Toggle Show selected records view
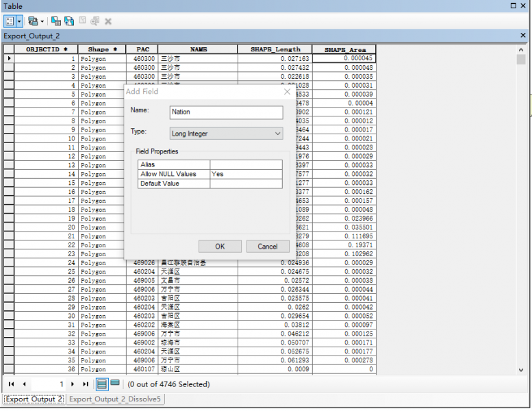The height and width of the screenshot is (411, 532). pyautogui.click(x=114, y=384)
